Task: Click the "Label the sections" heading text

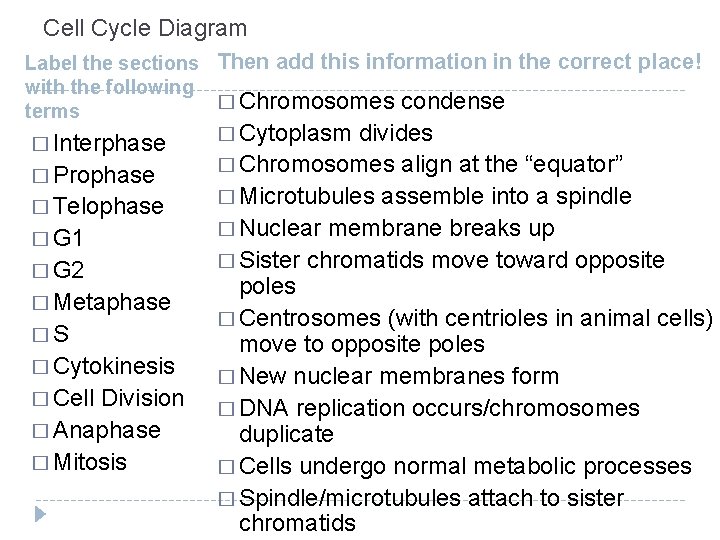Action: 111,64
